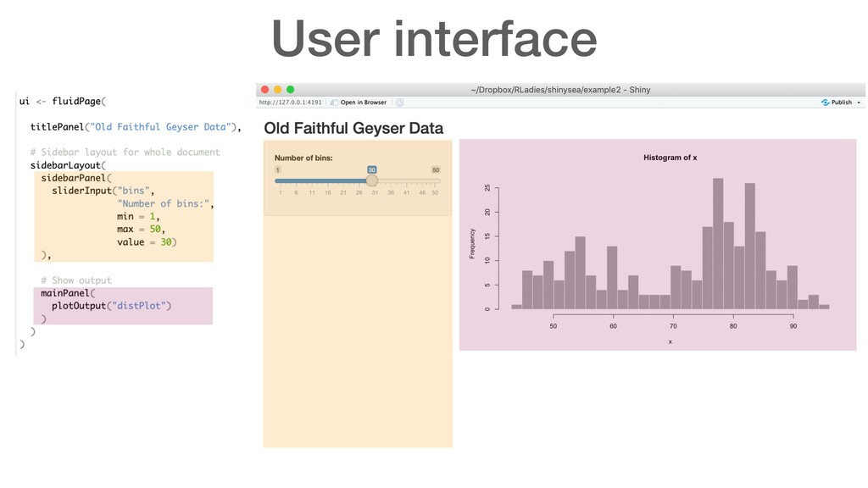
Task: Click the yellow minimize window button
Action: pos(277,89)
